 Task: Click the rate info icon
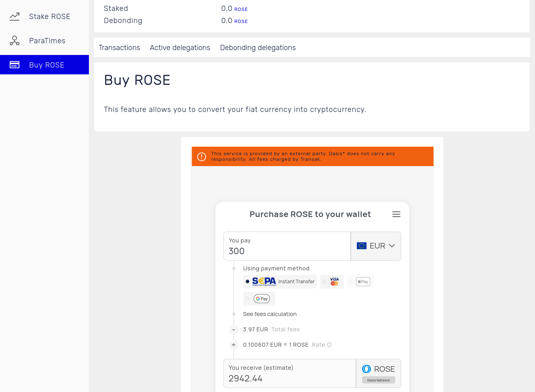[x=329, y=345]
